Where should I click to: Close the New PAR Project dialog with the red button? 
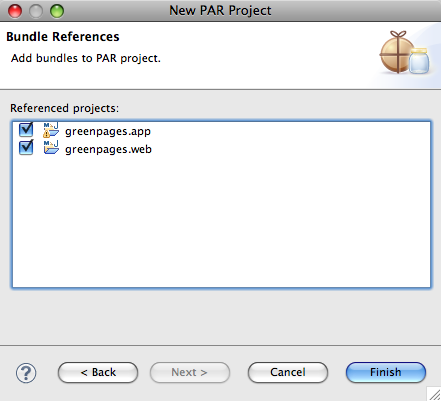(15, 11)
